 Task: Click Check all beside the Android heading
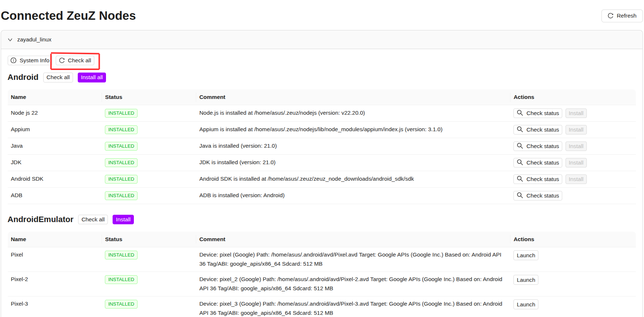[x=58, y=77]
